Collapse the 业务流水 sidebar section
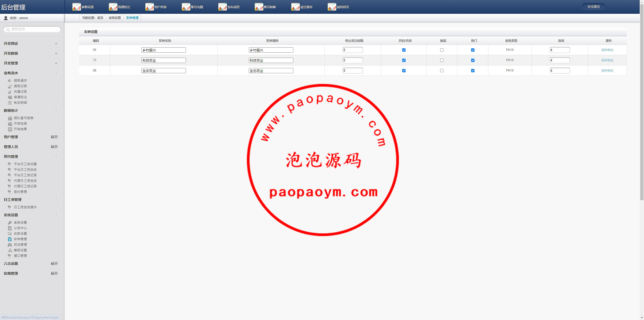 pos(56,73)
